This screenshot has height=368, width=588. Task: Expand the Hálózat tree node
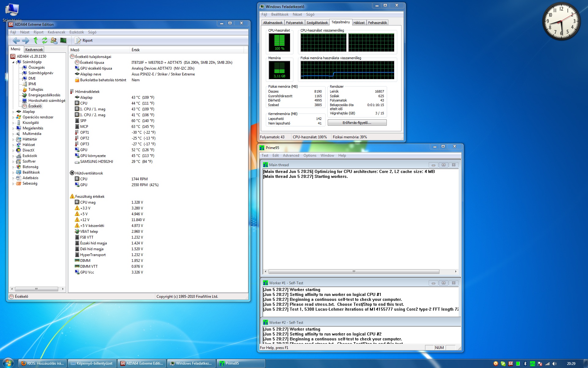[13, 145]
